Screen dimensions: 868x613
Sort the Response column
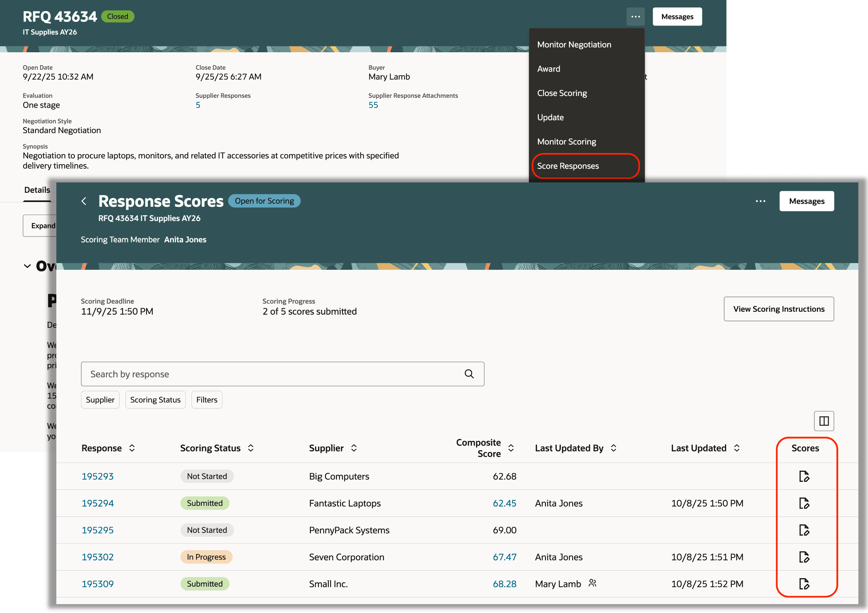tap(132, 448)
